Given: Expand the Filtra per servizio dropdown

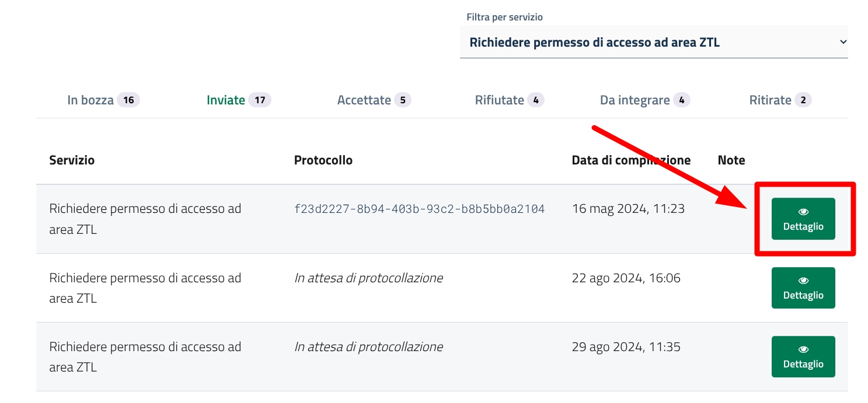Looking at the screenshot, I should coord(654,42).
